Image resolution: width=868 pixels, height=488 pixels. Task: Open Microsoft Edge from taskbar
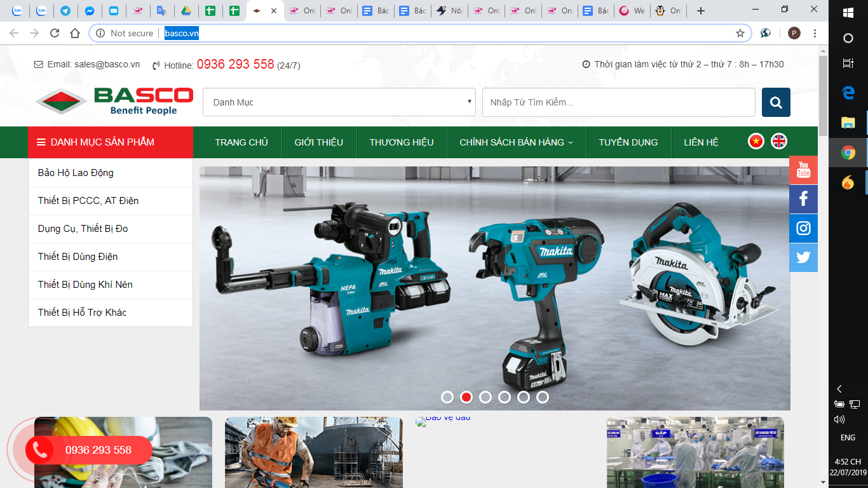(848, 93)
